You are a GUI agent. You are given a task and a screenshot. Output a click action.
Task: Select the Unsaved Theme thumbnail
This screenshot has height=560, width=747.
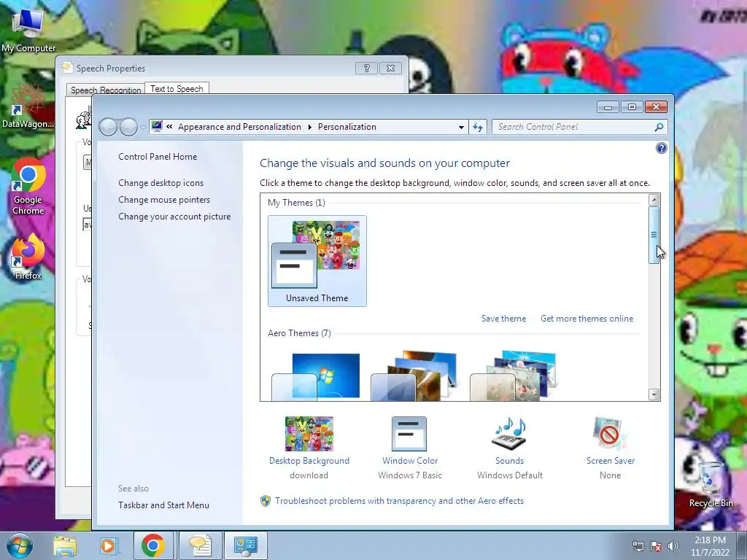click(317, 261)
